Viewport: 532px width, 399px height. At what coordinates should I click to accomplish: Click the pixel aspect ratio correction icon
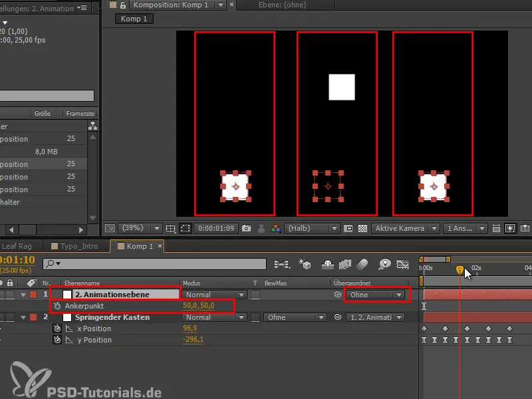click(x=496, y=228)
